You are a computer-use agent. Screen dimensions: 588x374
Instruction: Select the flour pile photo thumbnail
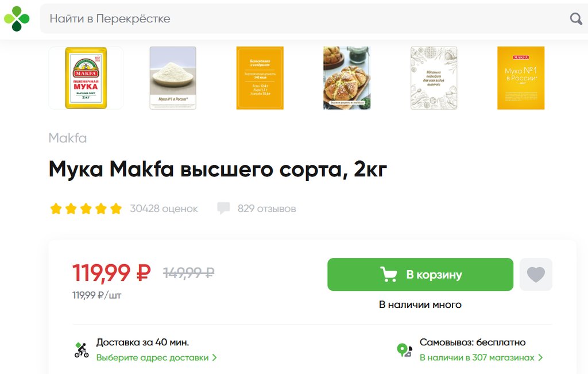pyautogui.click(x=173, y=78)
